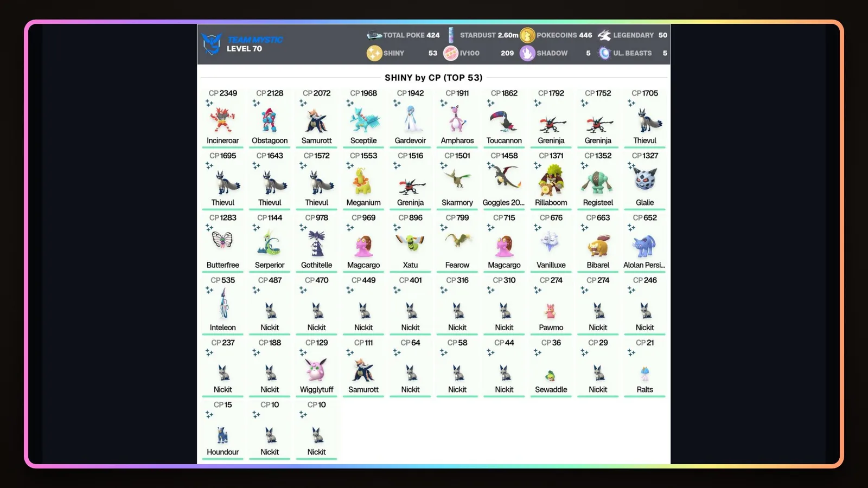
Task: Click the "Fearow" name label
Action: pos(457,265)
